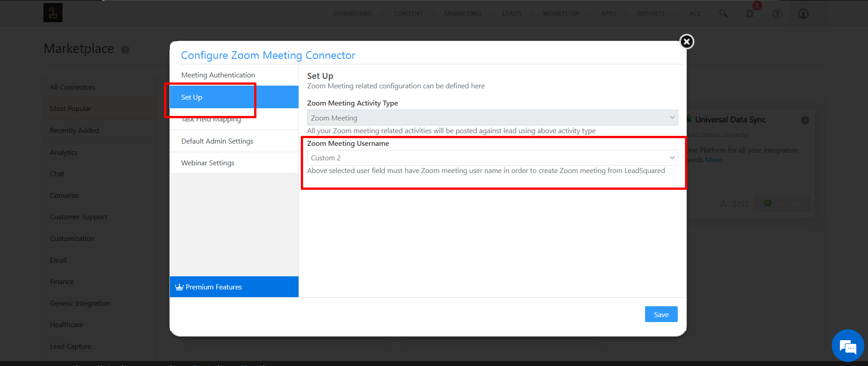Click the download count icon beside 2252
Image resolution: width=868 pixels, height=366 pixels.
pyautogui.click(x=723, y=203)
